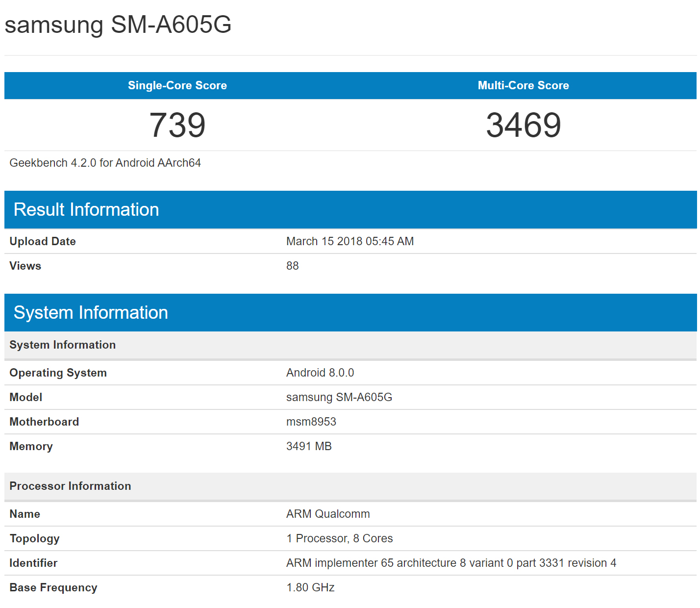Select the ARM implementer identifier text
Image resolution: width=700 pixels, height=608 pixels.
451,563
